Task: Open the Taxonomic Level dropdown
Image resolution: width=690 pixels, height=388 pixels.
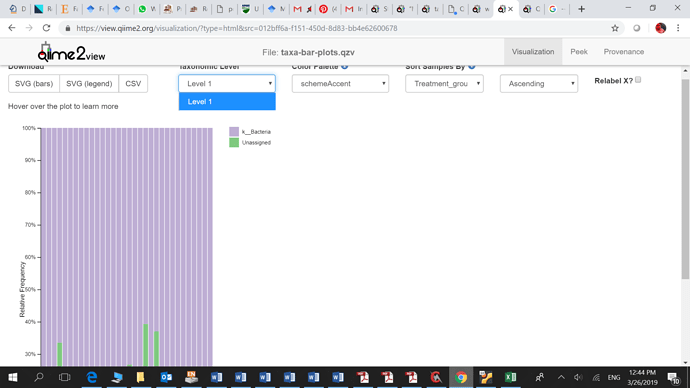Action: point(227,84)
